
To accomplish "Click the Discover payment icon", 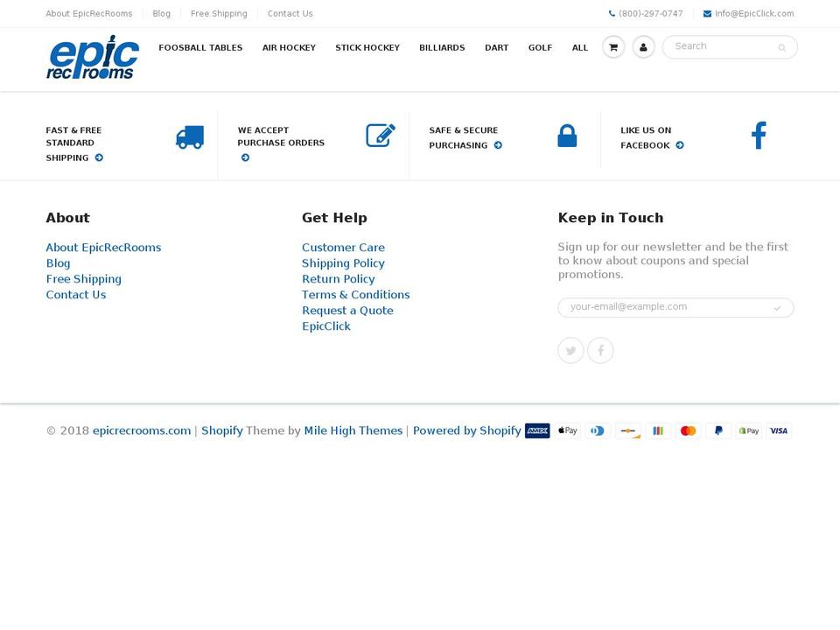I will [628, 430].
